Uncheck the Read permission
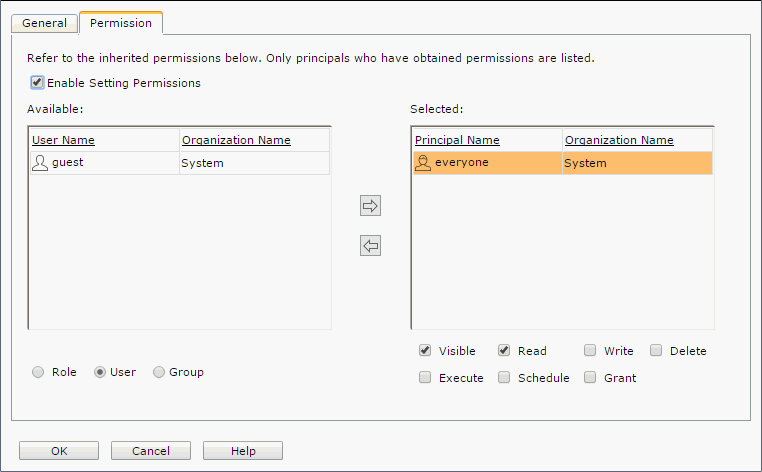 click(x=504, y=350)
